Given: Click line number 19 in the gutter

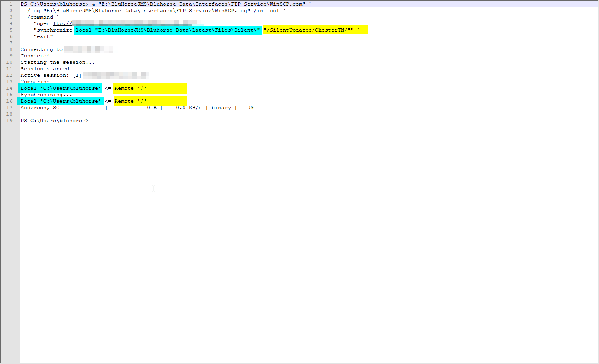Looking at the screenshot, I should [x=9, y=121].
